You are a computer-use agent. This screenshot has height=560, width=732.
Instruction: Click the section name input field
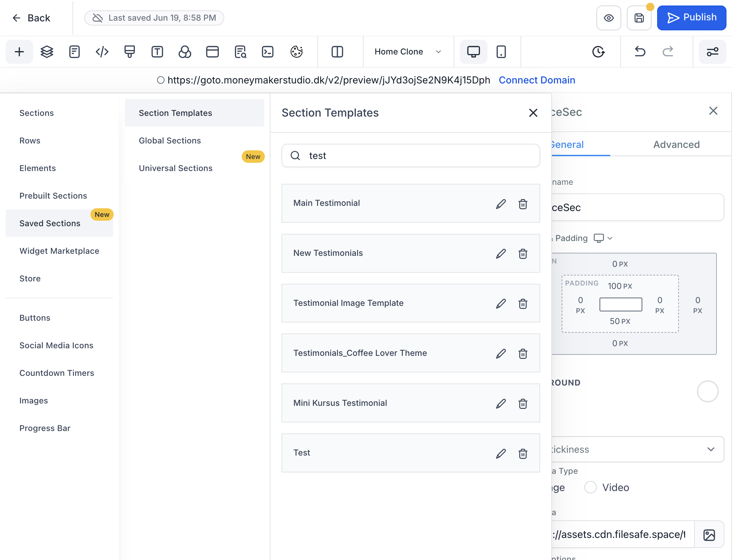[637, 207]
